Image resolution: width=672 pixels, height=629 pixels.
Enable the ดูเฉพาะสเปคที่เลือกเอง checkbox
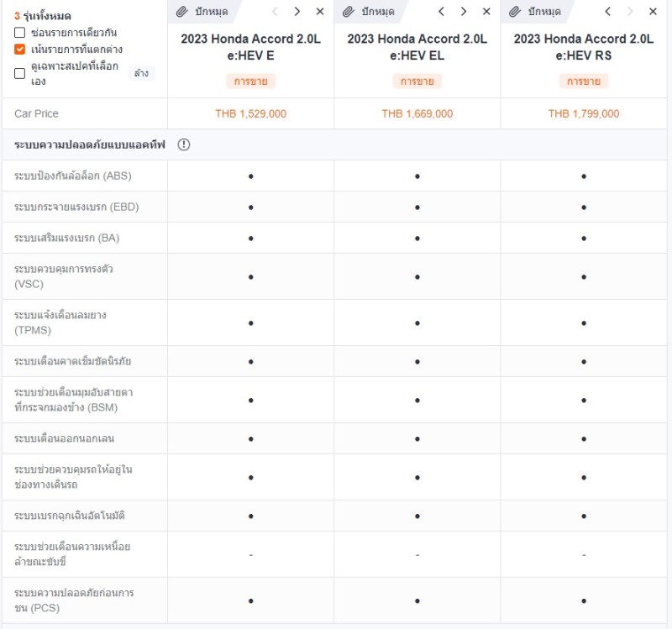pyautogui.click(x=19, y=73)
